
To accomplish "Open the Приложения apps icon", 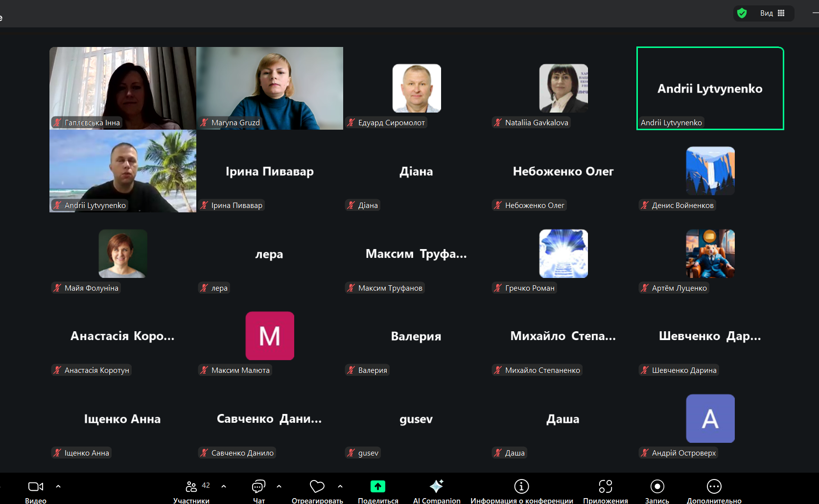I will point(605,486).
